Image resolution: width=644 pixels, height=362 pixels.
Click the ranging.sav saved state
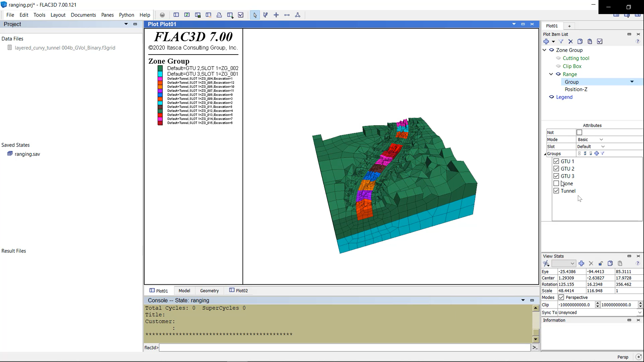coord(27,154)
